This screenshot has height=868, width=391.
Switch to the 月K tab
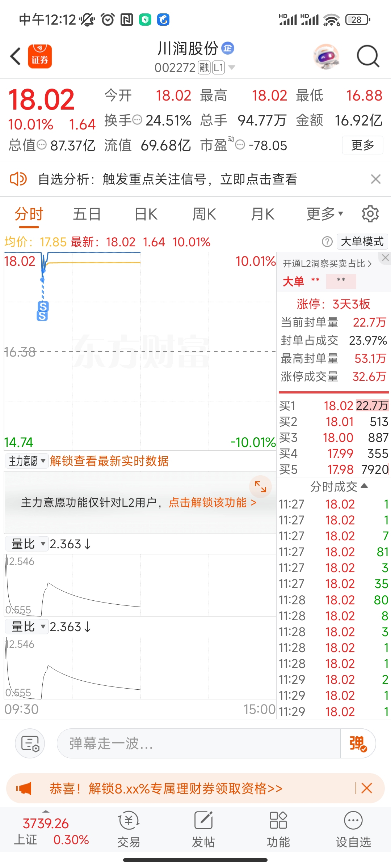[262, 214]
